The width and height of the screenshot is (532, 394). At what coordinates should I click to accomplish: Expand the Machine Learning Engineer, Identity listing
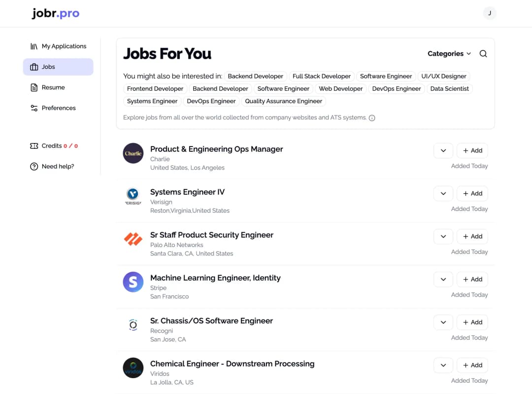tap(443, 279)
